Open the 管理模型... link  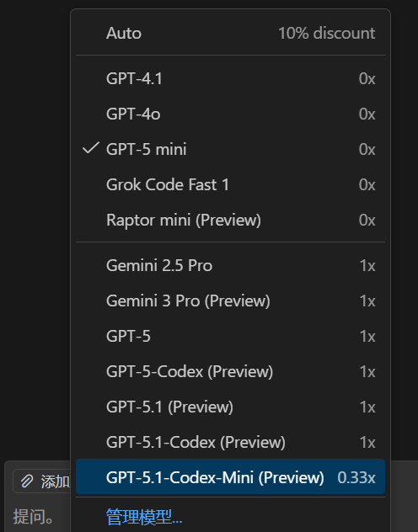pyautogui.click(x=144, y=517)
